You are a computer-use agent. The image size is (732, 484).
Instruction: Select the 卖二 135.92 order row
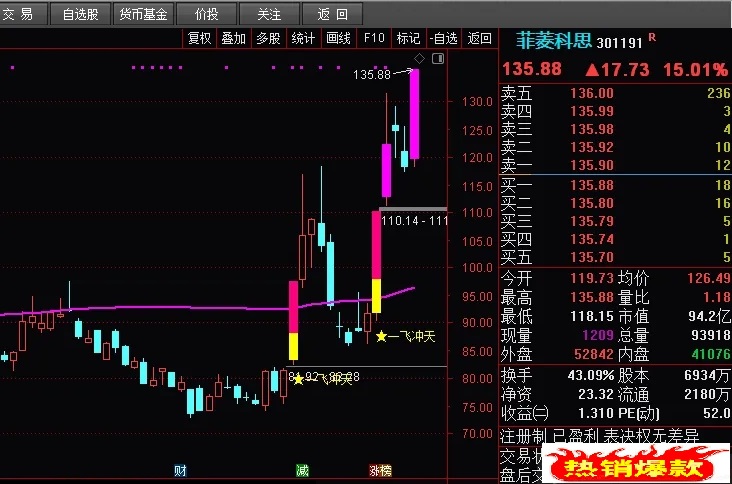point(615,147)
